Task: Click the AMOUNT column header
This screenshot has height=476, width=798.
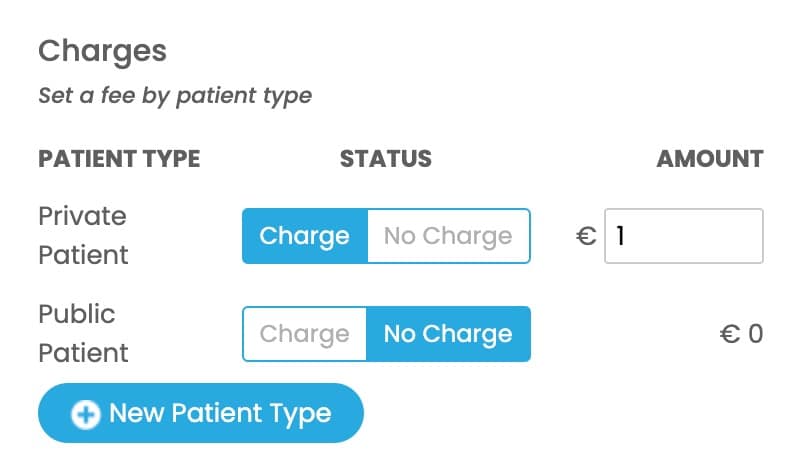Action: pyautogui.click(x=709, y=159)
